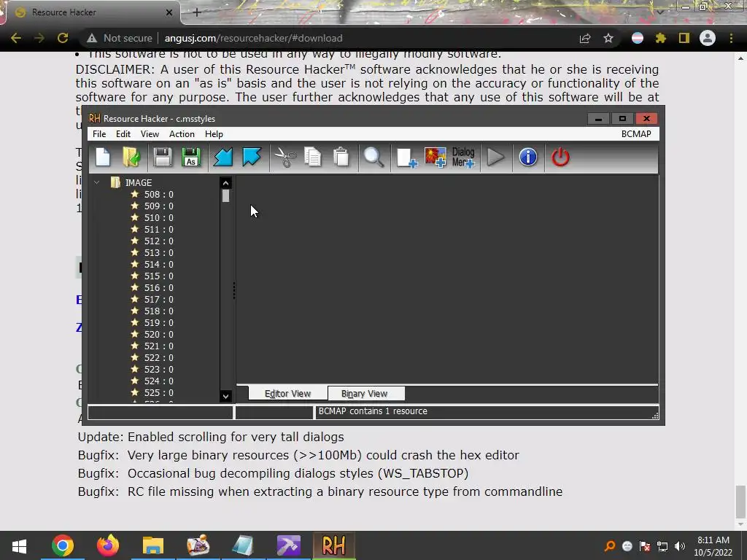Switch to the Binary View tab
The width and height of the screenshot is (747, 560).
click(365, 393)
